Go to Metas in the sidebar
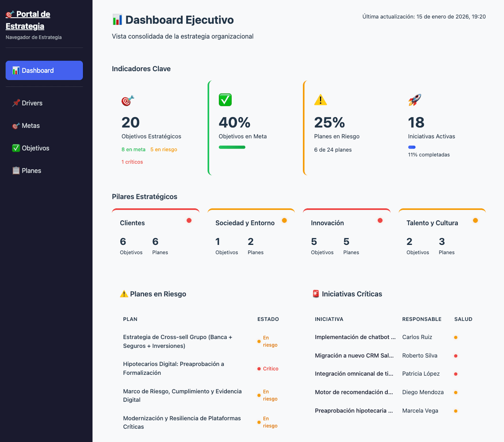Viewport: 504px width, 442px height. point(44,126)
